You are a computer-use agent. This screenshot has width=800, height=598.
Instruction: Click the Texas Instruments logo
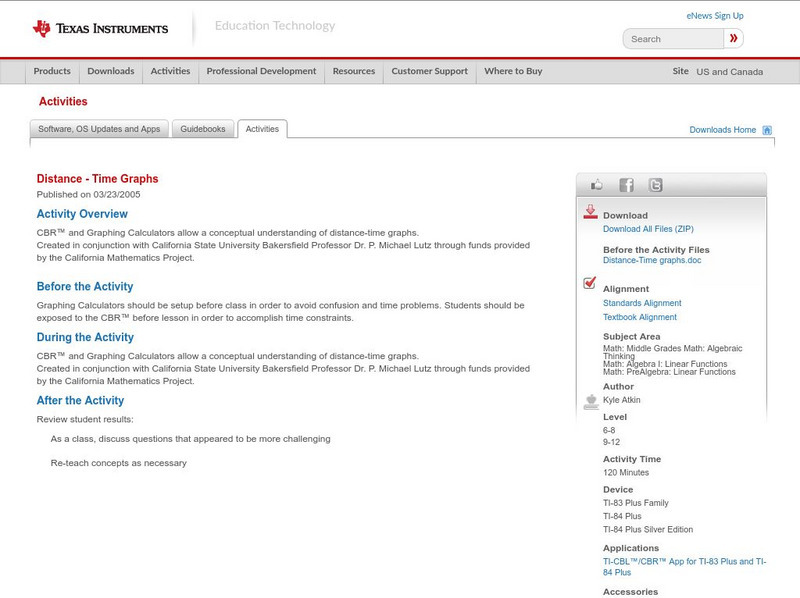coord(100,29)
